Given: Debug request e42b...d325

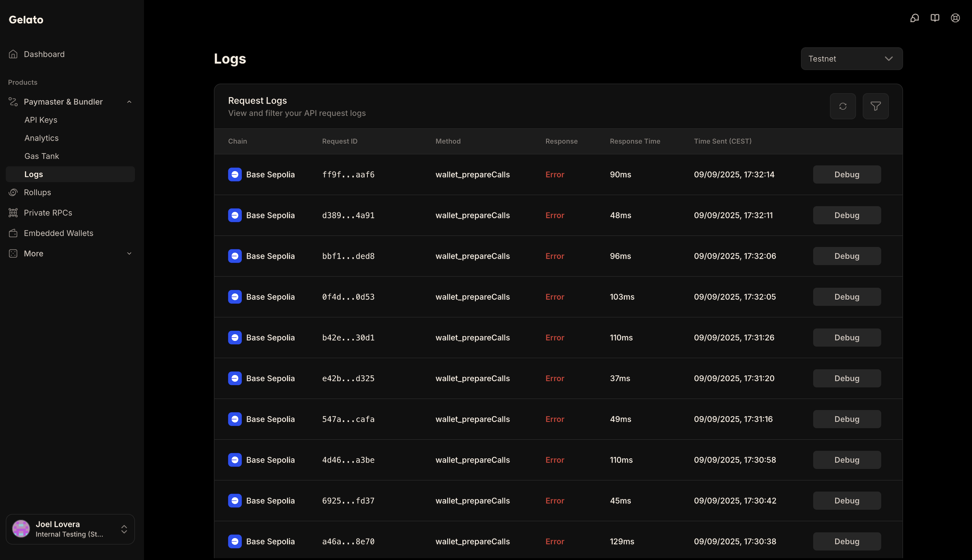Looking at the screenshot, I should pyautogui.click(x=847, y=379).
